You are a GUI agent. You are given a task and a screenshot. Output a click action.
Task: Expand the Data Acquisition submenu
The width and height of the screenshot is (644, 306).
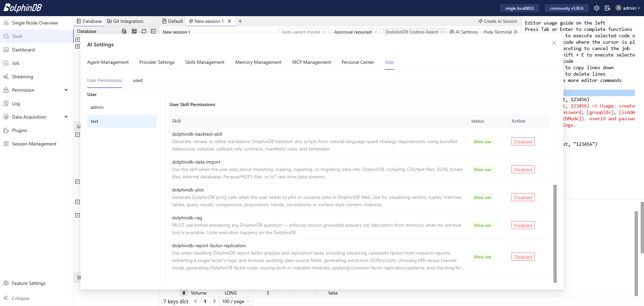pyautogui.click(x=66, y=117)
